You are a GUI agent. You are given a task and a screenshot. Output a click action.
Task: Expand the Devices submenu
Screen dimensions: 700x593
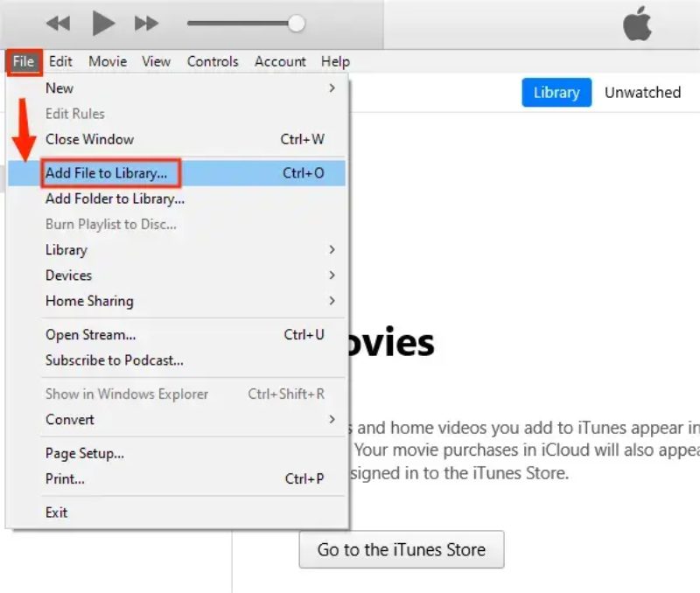click(177, 276)
